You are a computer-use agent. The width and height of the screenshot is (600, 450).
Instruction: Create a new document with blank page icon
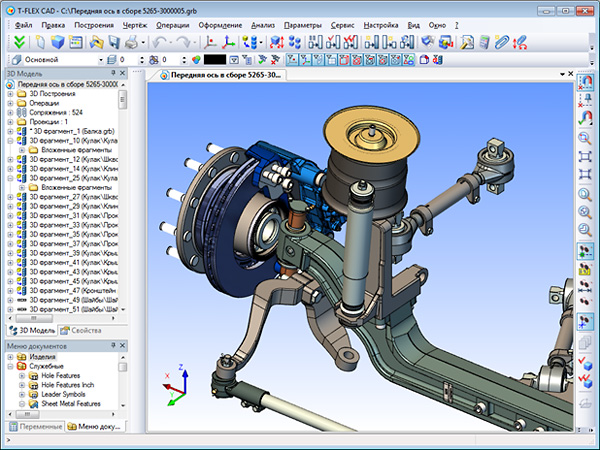40,42
